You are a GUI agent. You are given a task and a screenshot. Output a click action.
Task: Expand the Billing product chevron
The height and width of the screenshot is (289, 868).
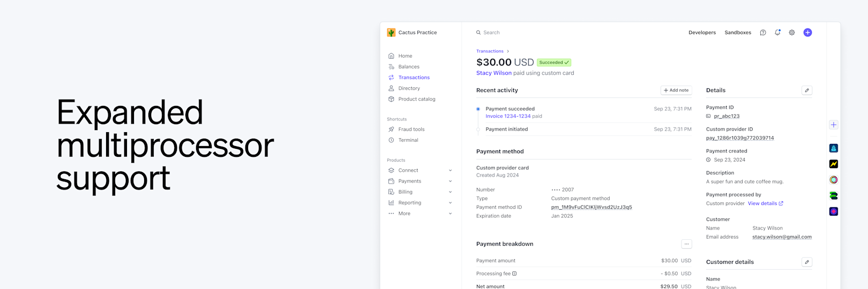(450, 192)
